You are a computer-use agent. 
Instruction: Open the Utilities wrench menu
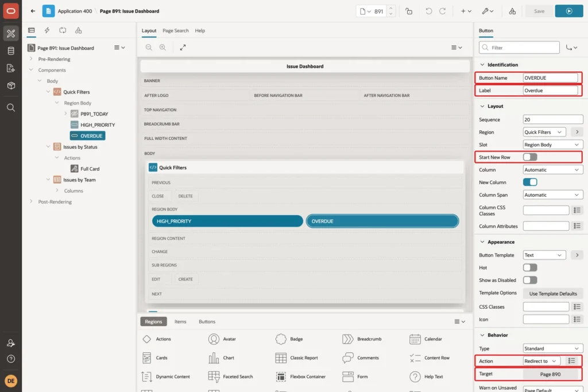[x=488, y=11]
